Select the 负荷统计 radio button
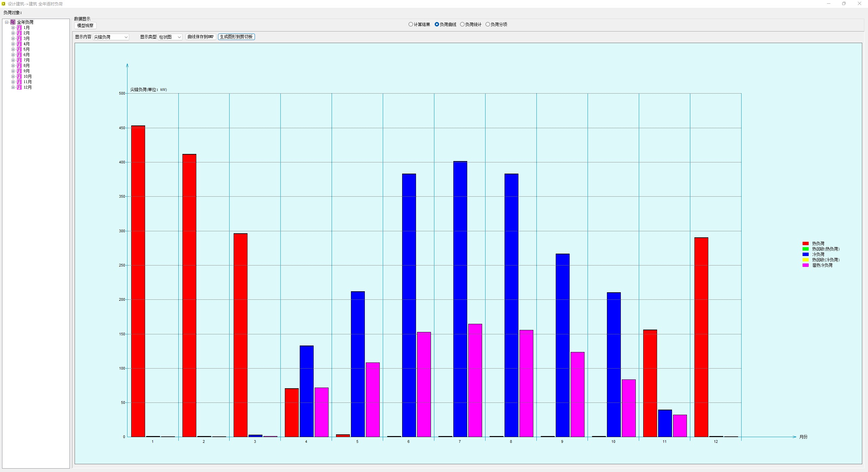 (x=462, y=24)
